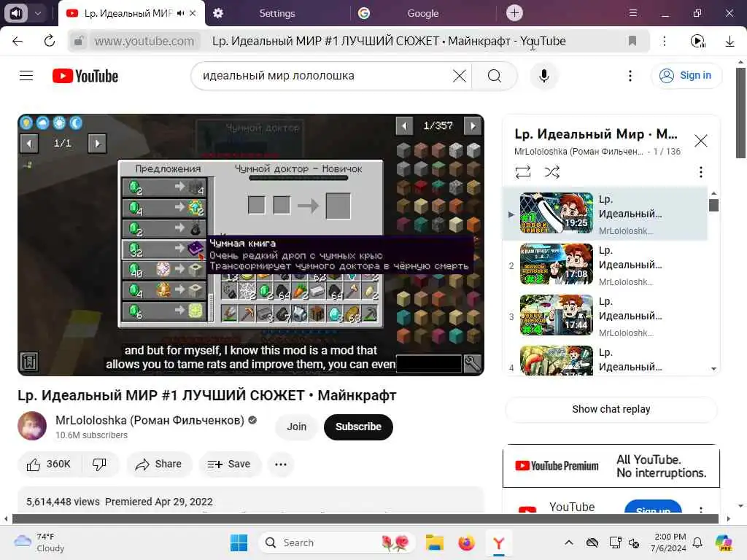The height and width of the screenshot is (560, 747).
Task: Mute the tab via speaker icon in browser corner
Action: coord(16,13)
